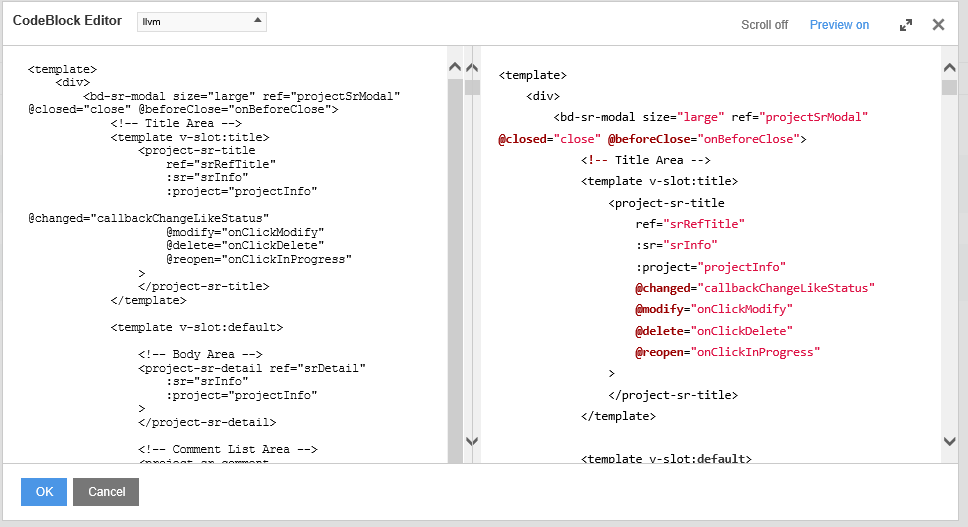968x527 pixels.
Task: Click 'ref="srRefTitle"' in the preview pane
Action: (x=690, y=223)
